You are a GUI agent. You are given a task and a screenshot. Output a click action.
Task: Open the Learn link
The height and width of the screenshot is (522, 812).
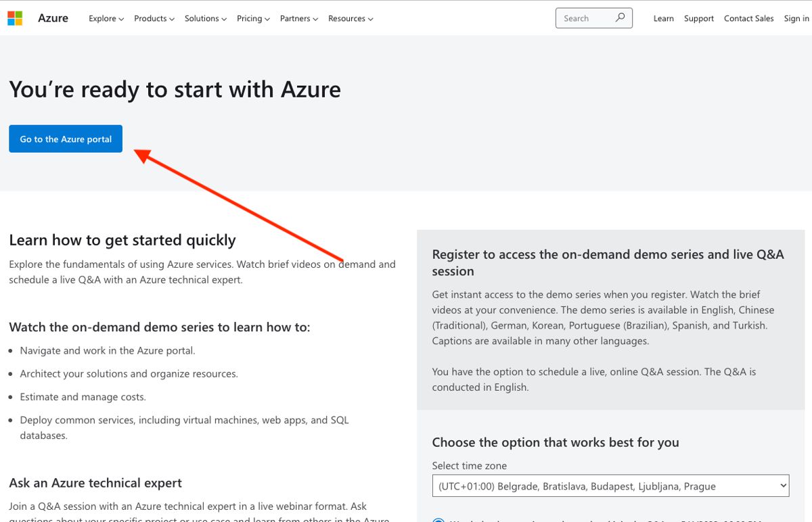point(663,18)
